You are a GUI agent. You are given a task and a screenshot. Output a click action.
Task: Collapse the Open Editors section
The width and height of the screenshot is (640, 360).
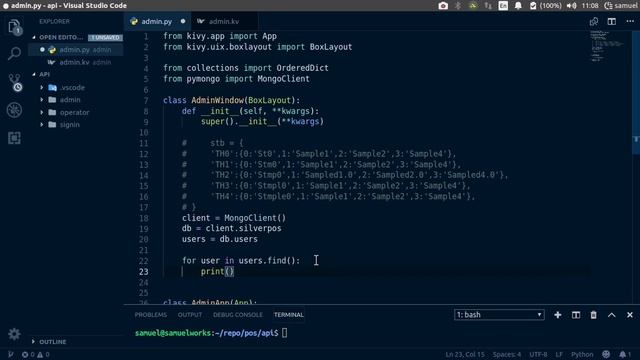(34, 37)
